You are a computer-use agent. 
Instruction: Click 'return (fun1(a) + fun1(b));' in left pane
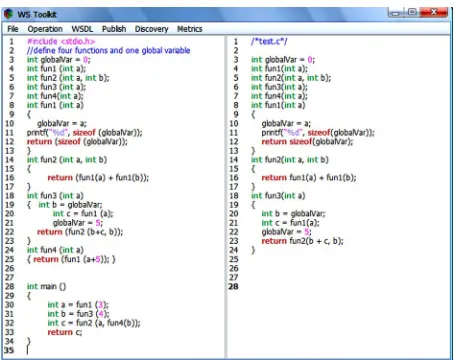pos(98,178)
